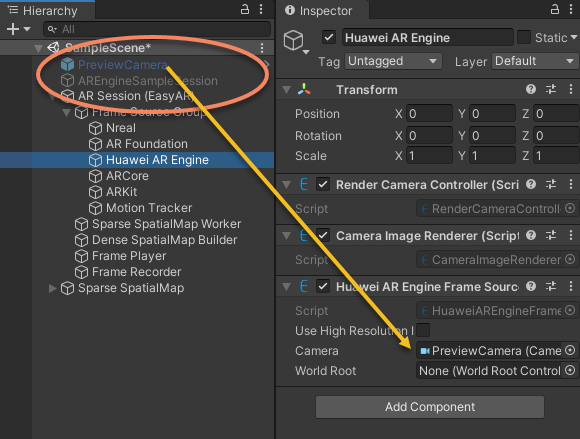Select PreviewCamera in hierarchy
580x439 pixels.
pos(122,65)
